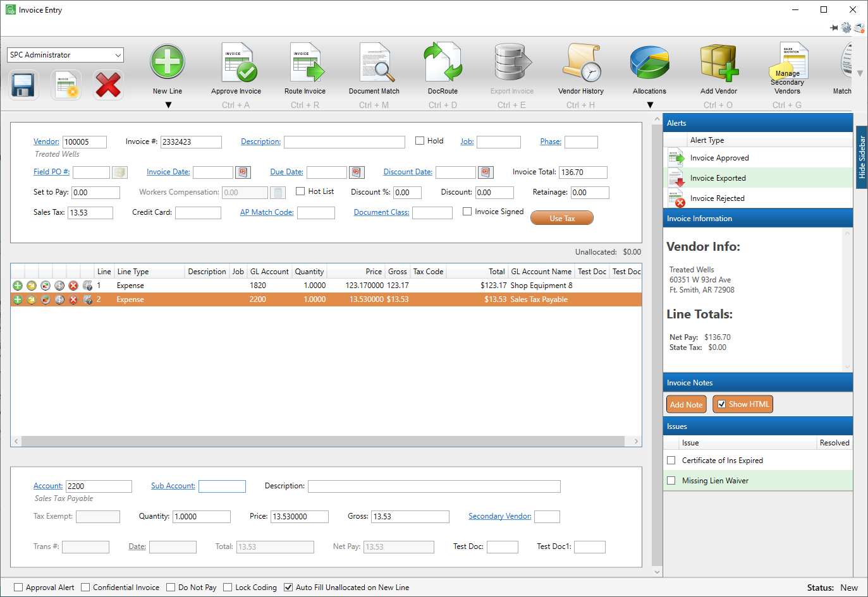The height and width of the screenshot is (597, 868).
Task: Mark Certificate of Ins Expired as resolved
Action: 671,461
